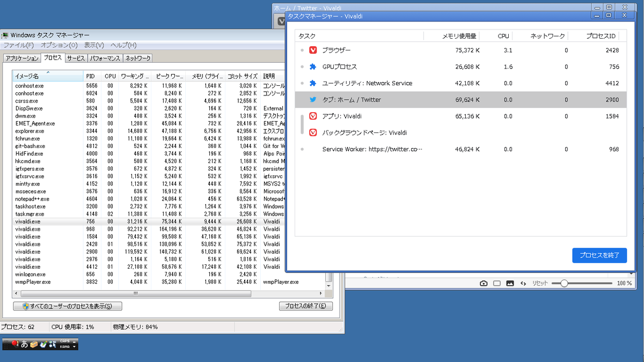This screenshot has height=362, width=644.
Task: Select explorer.exe process row
Action: [149, 131]
